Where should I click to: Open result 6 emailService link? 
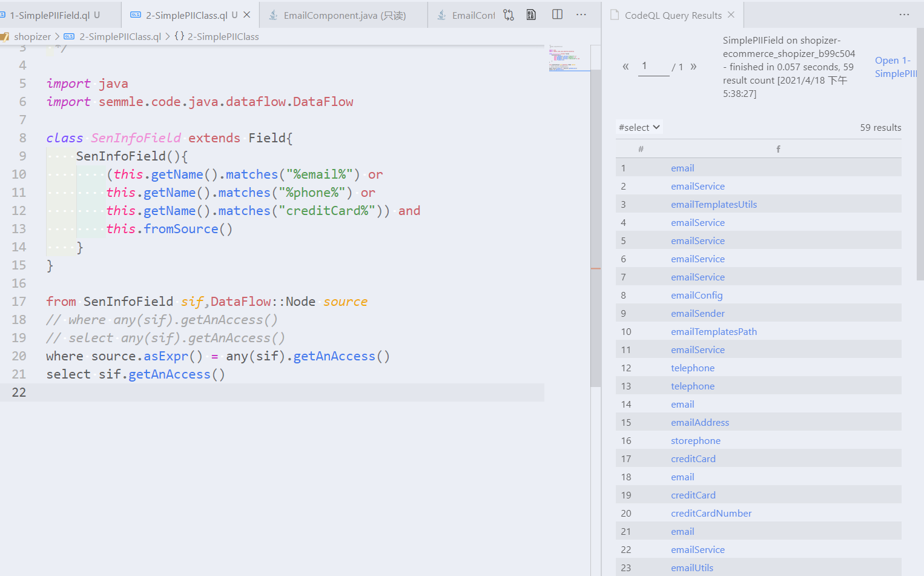(698, 259)
